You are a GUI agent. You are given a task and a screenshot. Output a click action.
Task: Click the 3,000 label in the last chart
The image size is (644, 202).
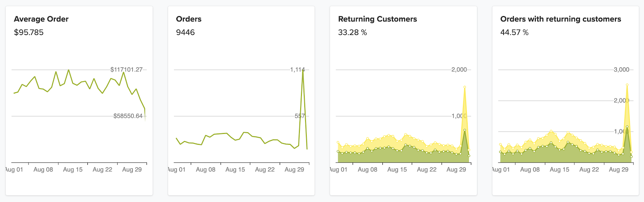(621, 70)
